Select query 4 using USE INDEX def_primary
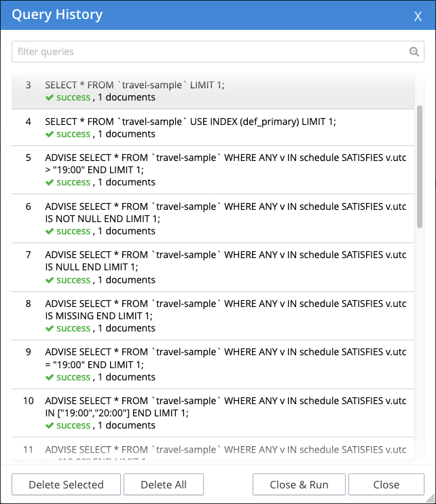The image size is (436, 504). (190, 122)
